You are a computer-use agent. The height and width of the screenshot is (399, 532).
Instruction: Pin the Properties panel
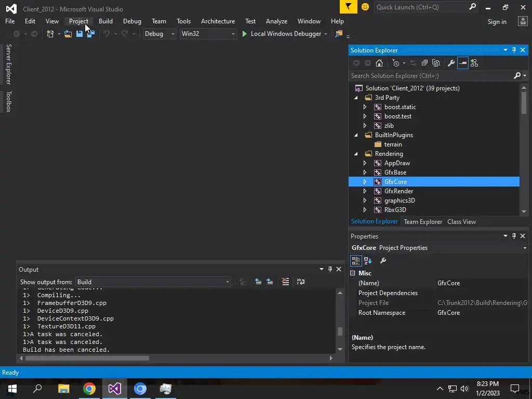[x=514, y=236]
